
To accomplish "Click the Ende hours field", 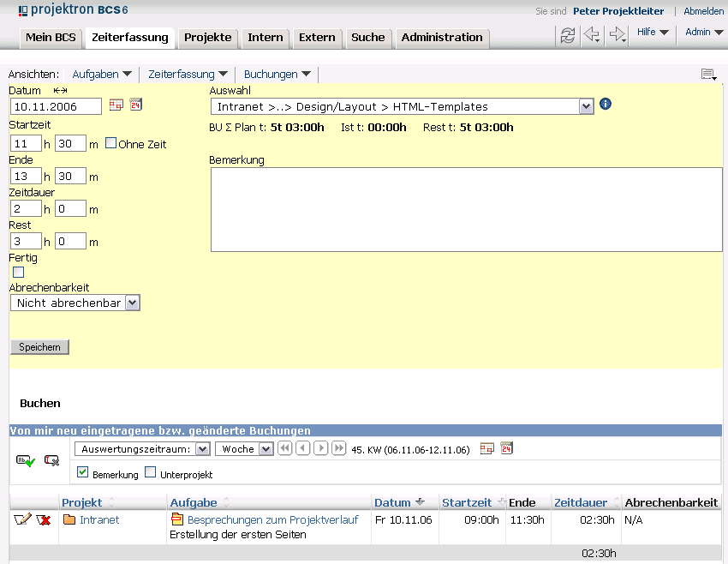I will click(x=26, y=176).
